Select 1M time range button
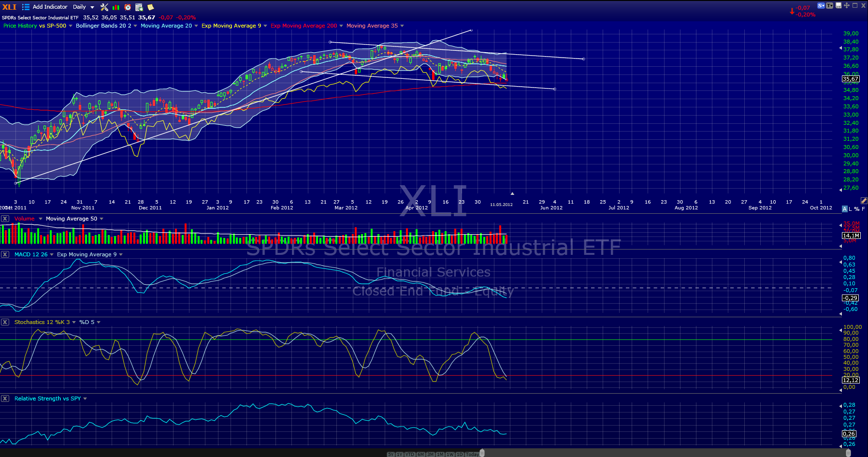 point(440,455)
